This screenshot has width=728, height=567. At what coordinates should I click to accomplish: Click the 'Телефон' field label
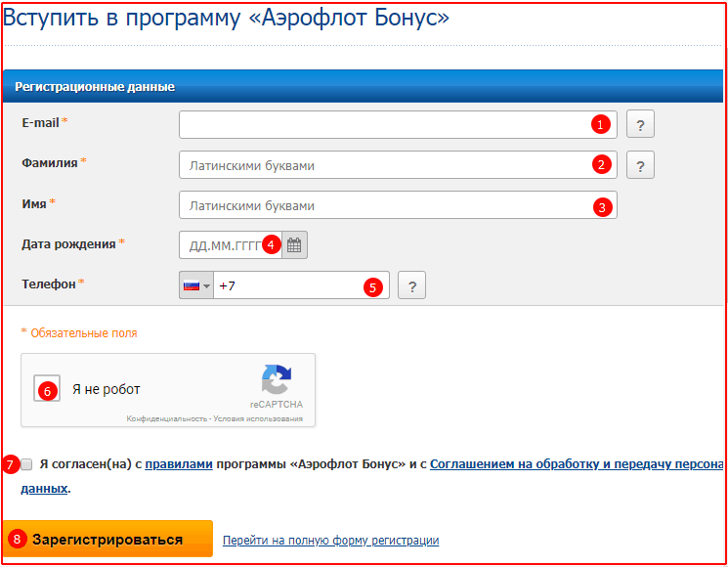pyautogui.click(x=49, y=283)
